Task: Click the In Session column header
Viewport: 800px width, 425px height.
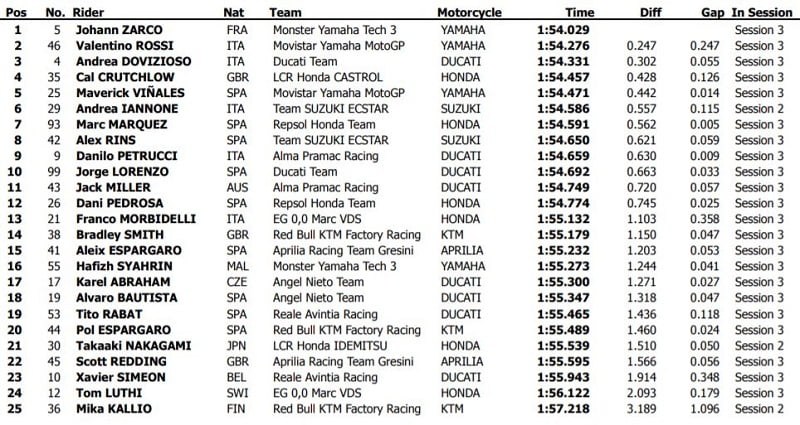Action: [x=764, y=13]
